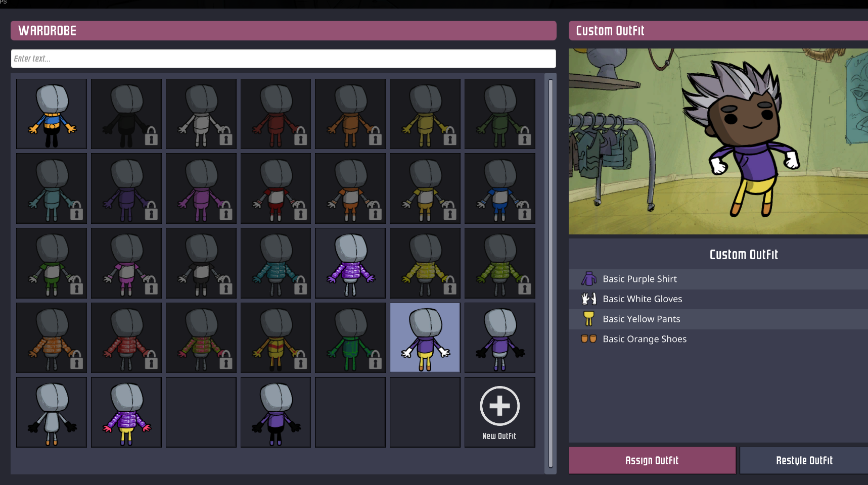Choose the locked blue-and-white two-tone outfit
This screenshot has height=485, width=868.
tap(500, 188)
